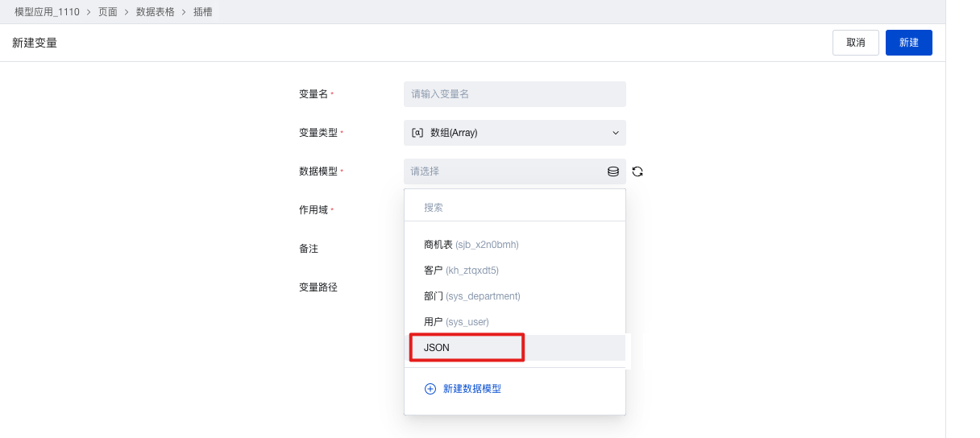This screenshot has height=438, width=980.
Task: Open the 数据模型 请选择 dropdown
Action: (514, 171)
